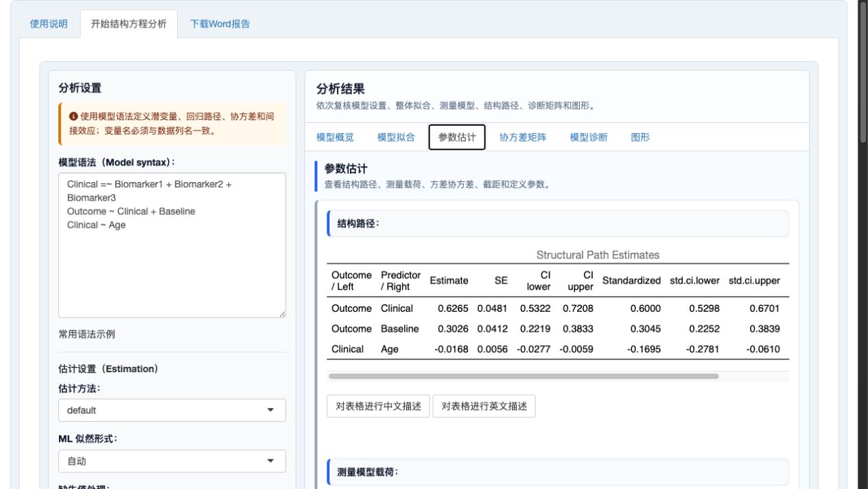
Task: Open the 估计方法 default dropdown
Action: click(172, 410)
